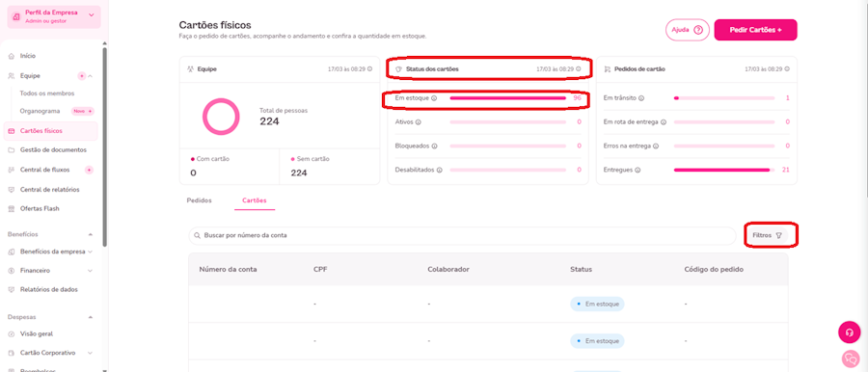
Task: Open Organograma in sidebar
Action: (40, 111)
